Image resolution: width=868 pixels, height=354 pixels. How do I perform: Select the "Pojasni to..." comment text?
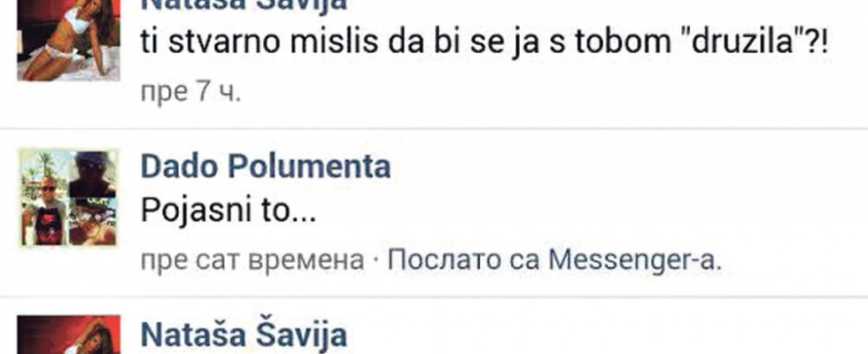[229, 212]
